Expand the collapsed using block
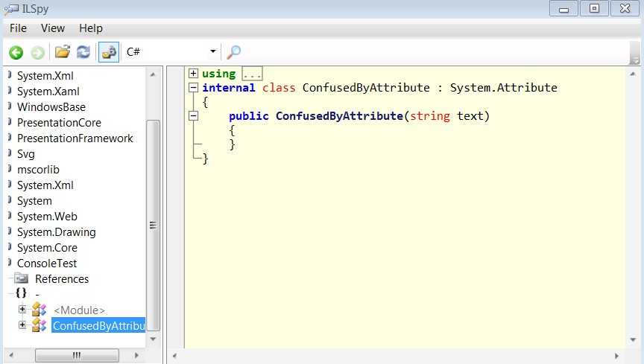This screenshot has height=364, width=644. pyautogui.click(x=193, y=74)
